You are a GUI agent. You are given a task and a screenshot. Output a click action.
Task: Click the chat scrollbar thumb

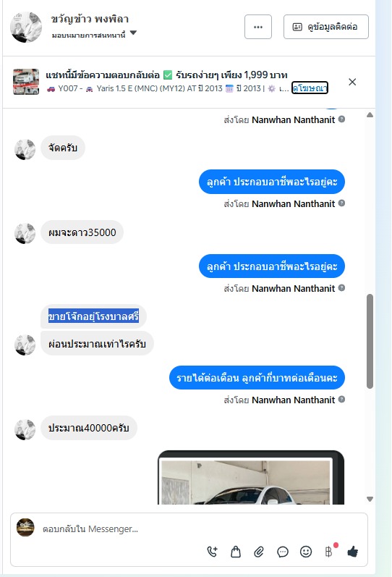point(370,341)
